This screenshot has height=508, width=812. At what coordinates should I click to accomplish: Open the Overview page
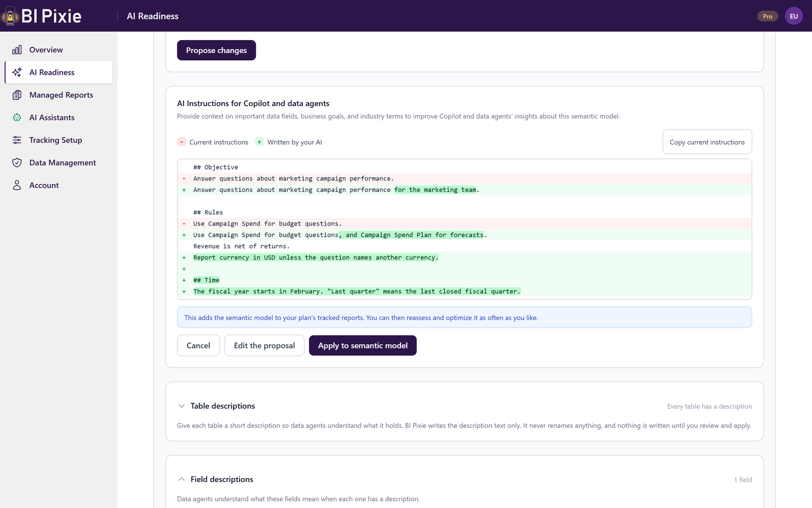58,50
